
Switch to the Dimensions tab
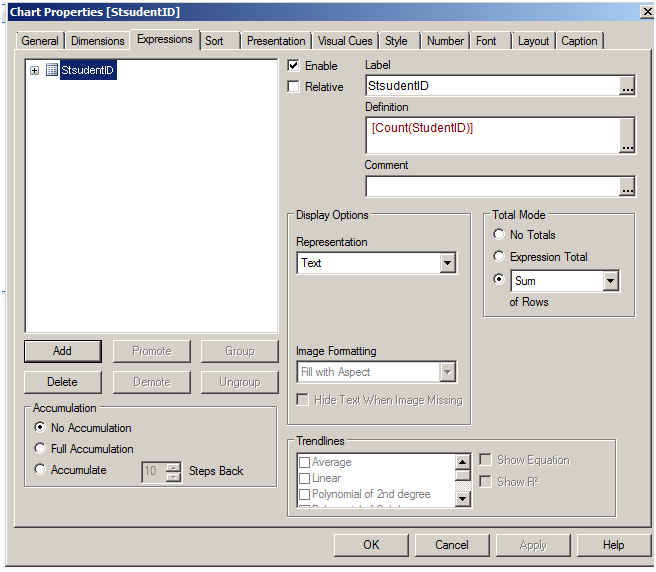pyautogui.click(x=98, y=41)
